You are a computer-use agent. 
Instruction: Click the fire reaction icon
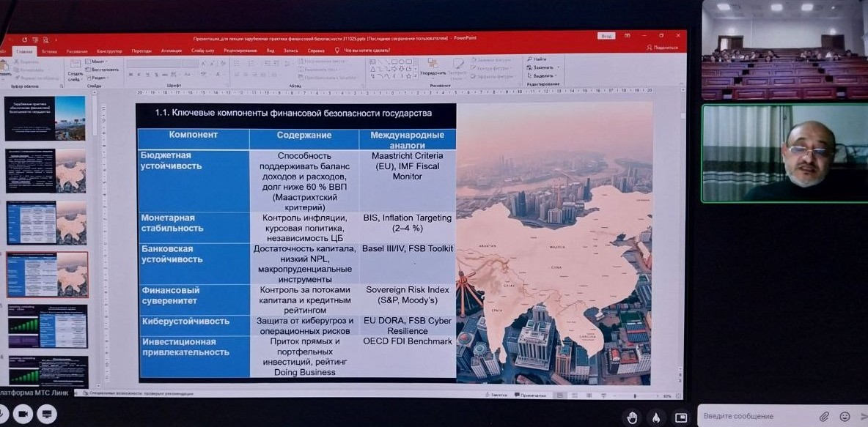(656, 417)
